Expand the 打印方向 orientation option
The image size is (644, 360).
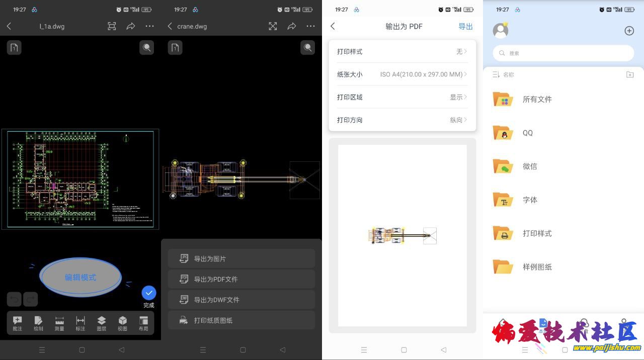pyautogui.click(x=402, y=120)
